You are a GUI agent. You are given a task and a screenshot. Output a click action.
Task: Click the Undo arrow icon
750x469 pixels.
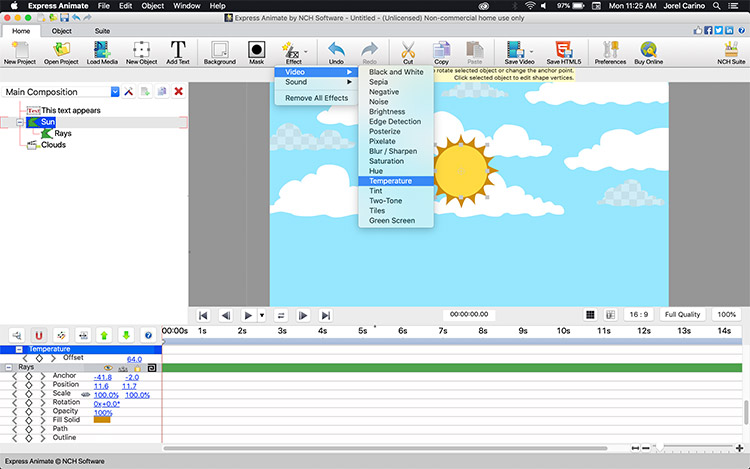pos(336,52)
